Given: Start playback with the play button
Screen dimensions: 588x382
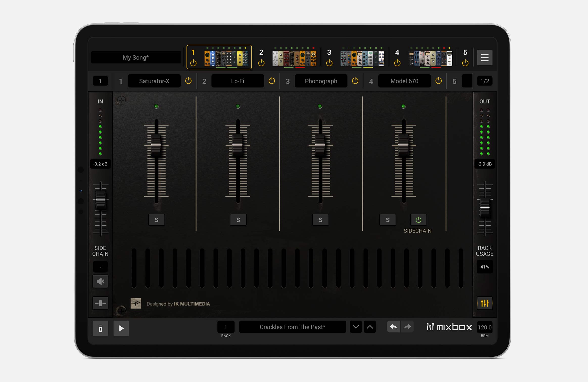Looking at the screenshot, I should 121,328.
